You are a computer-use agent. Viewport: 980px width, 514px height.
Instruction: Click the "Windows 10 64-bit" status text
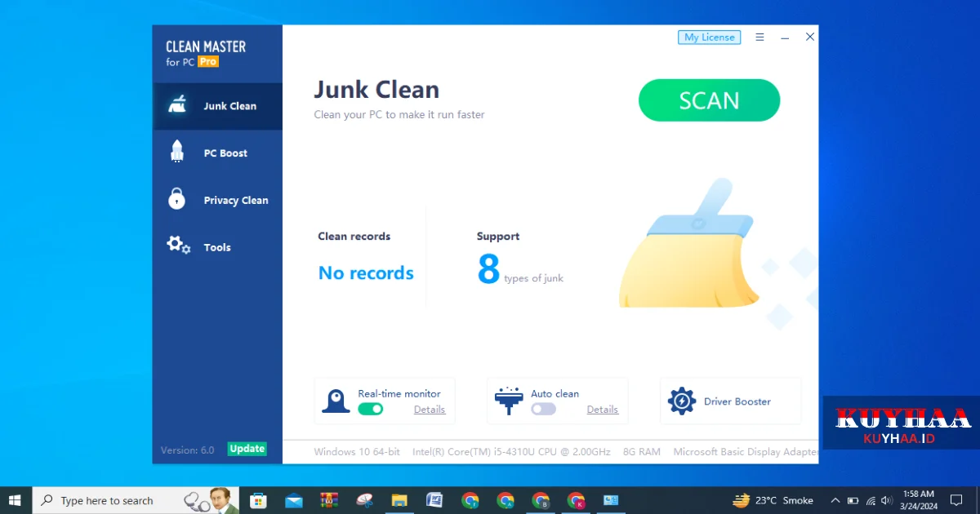(357, 451)
